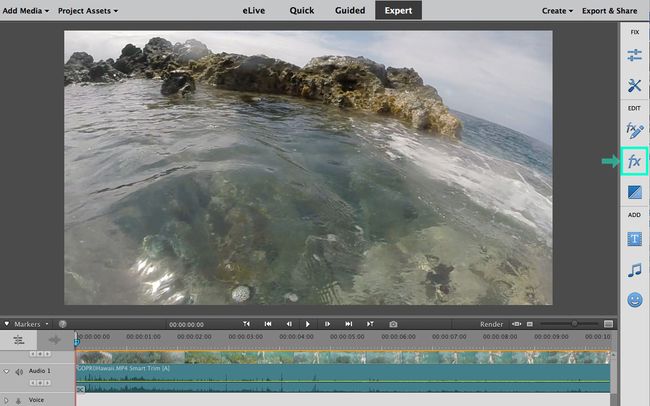The image size is (650, 406).
Task: Click the audio mixer tools icon
Action: [x=19, y=340]
